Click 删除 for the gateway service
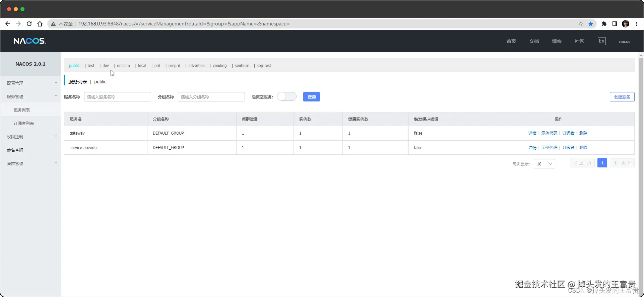Image resolution: width=644 pixels, height=297 pixels. click(x=583, y=133)
